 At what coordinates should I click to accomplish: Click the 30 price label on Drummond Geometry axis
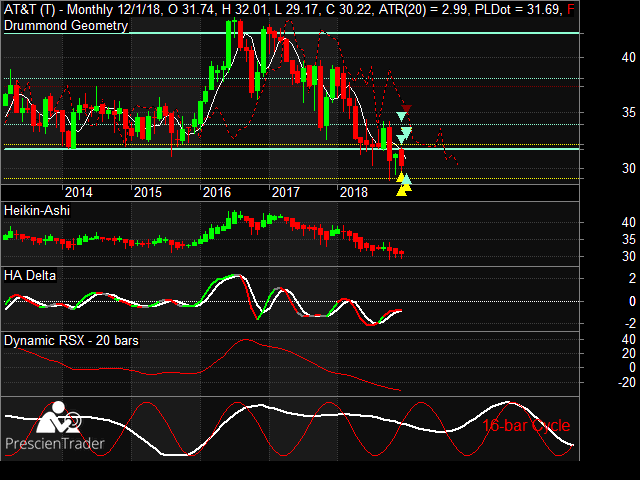point(629,168)
